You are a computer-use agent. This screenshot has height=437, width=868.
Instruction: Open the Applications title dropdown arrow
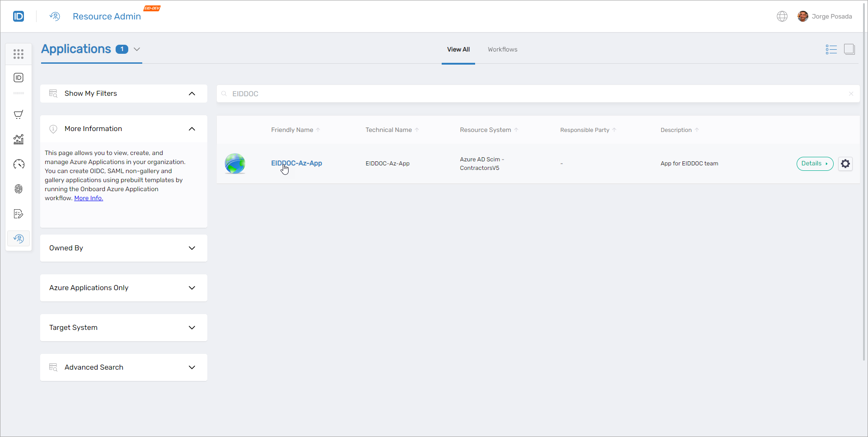point(137,49)
